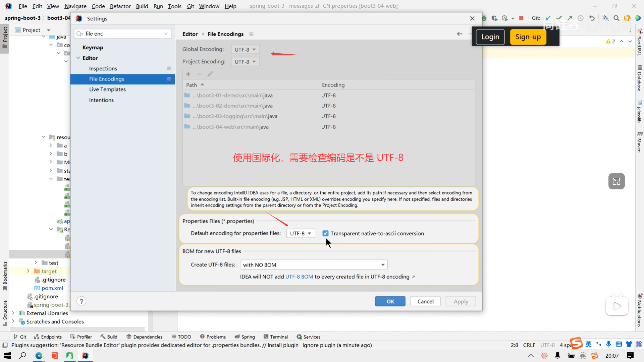Select the Live Templates settings item
This screenshot has width=644, height=362.
click(x=107, y=89)
